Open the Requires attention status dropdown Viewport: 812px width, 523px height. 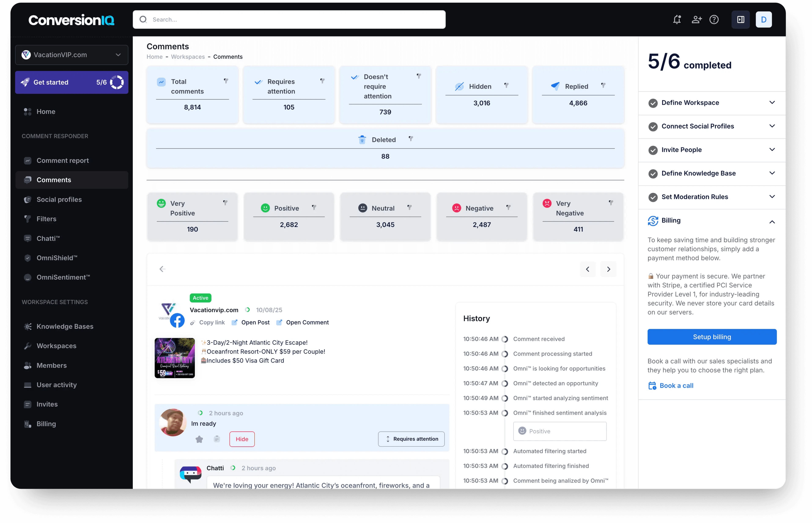[x=411, y=439]
